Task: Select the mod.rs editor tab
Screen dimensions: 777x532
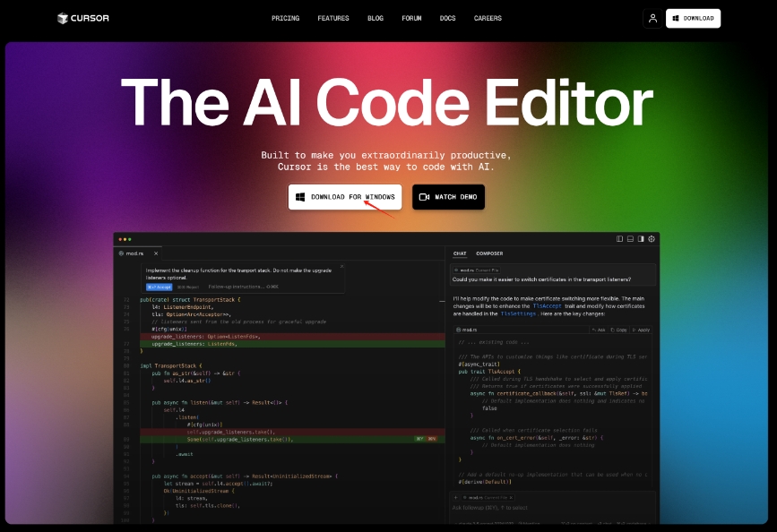Action: click(x=138, y=253)
